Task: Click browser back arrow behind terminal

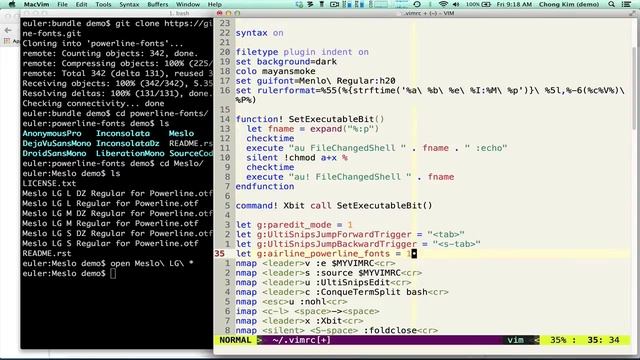Action: 8,30
